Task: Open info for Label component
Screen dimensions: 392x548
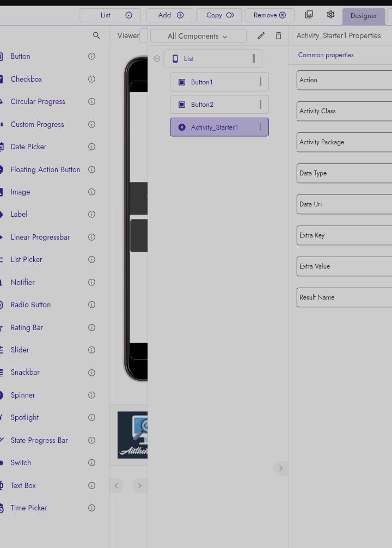Action: click(x=91, y=214)
